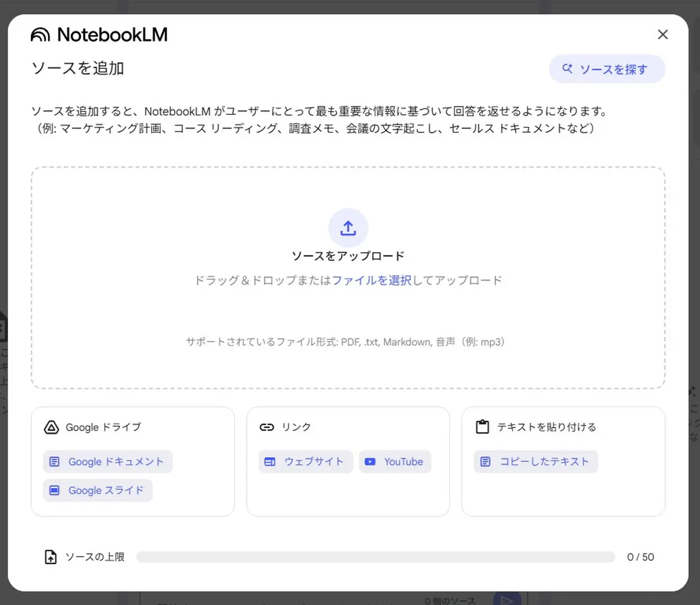Choose the Google スライド option
This screenshot has height=605, width=700.
point(98,491)
